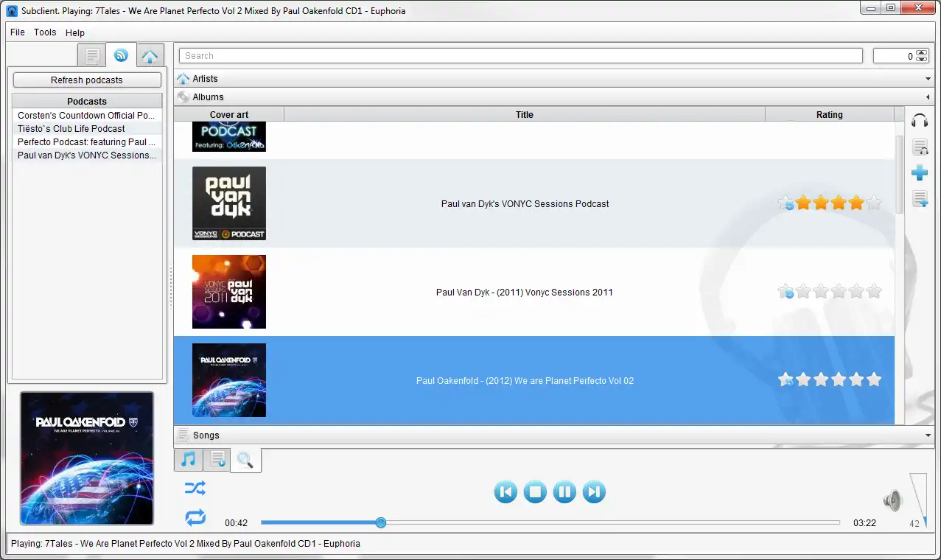Focus the Search input field

click(x=521, y=56)
